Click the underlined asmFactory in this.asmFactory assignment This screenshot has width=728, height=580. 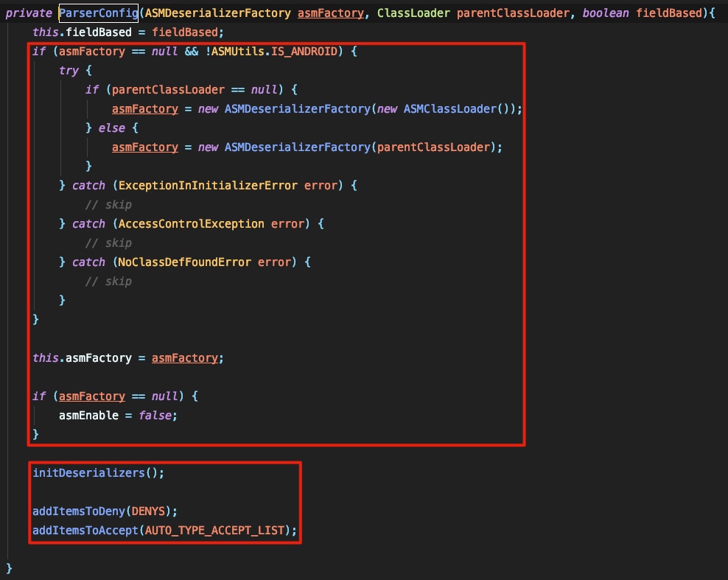click(x=185, y=357)
